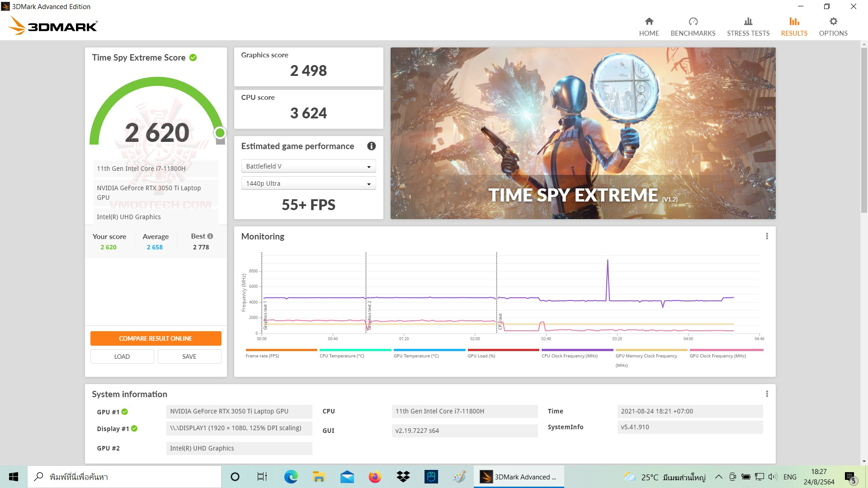
Task: Show hidden system tray icons chevron
Action: tap(718, 477)
